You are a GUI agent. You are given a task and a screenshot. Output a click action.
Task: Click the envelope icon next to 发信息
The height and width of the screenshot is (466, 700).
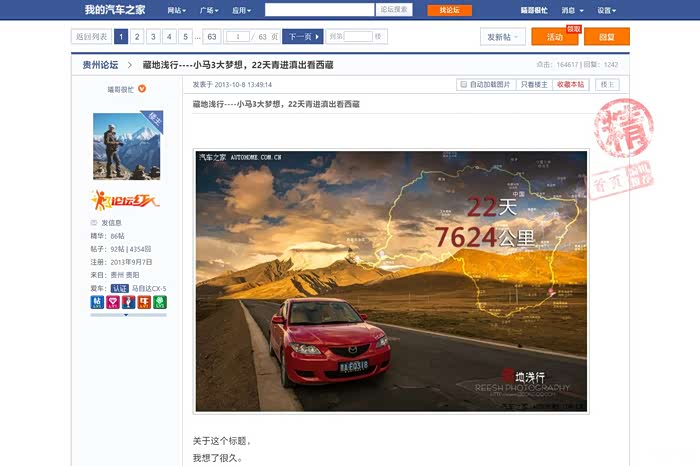click(x=94, y=222)
